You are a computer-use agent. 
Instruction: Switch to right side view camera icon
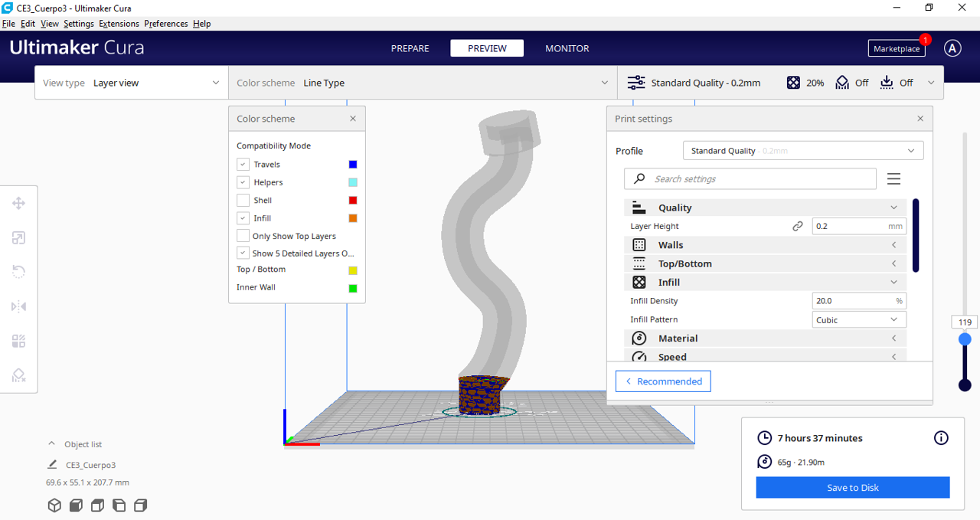click(x=140, y=505)
